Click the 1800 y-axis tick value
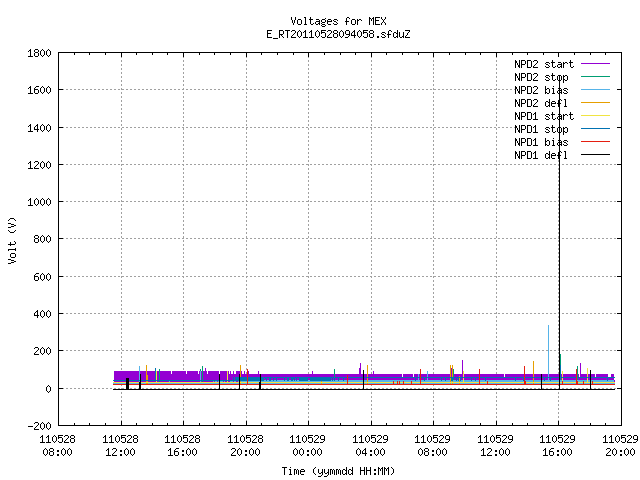The height and width of the screenshot is (480, 640). tap(39, 53)
